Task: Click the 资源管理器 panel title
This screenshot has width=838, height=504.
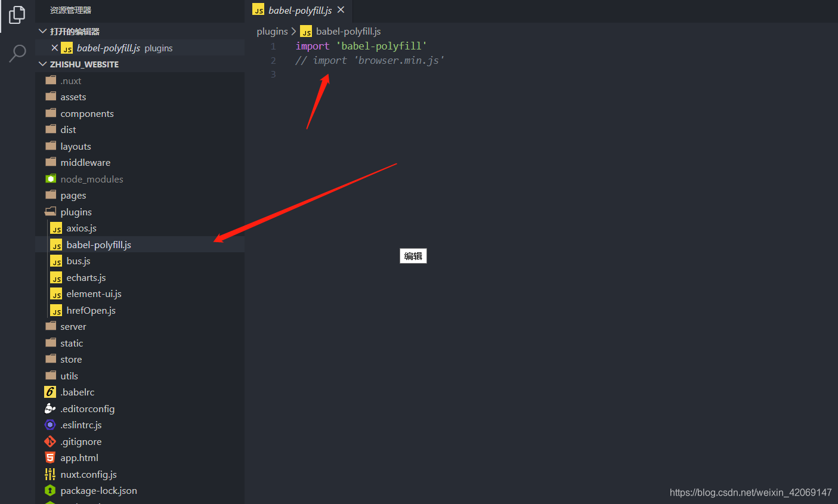Action: 70,10
